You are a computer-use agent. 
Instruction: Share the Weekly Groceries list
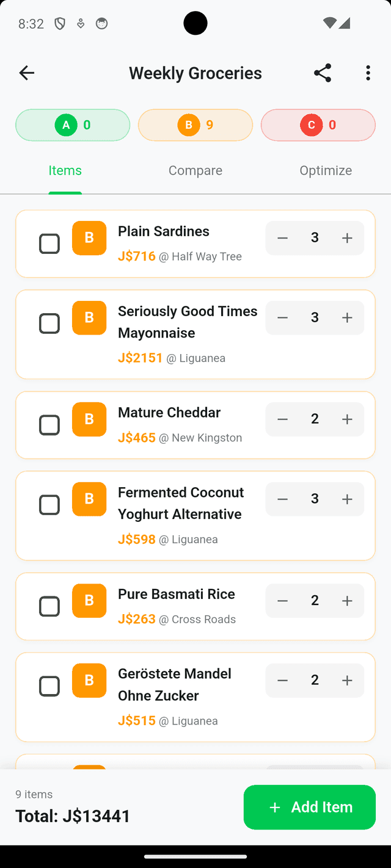[x=323, y=73]
